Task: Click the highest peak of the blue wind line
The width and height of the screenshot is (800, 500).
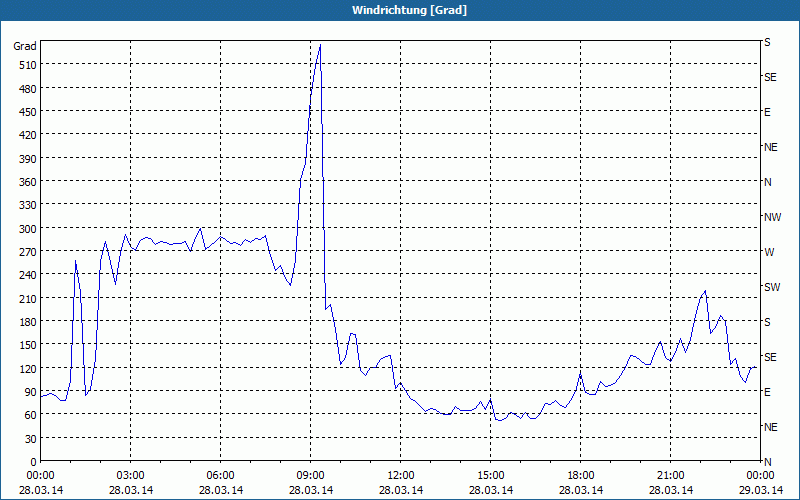Action: click(320, 45)
